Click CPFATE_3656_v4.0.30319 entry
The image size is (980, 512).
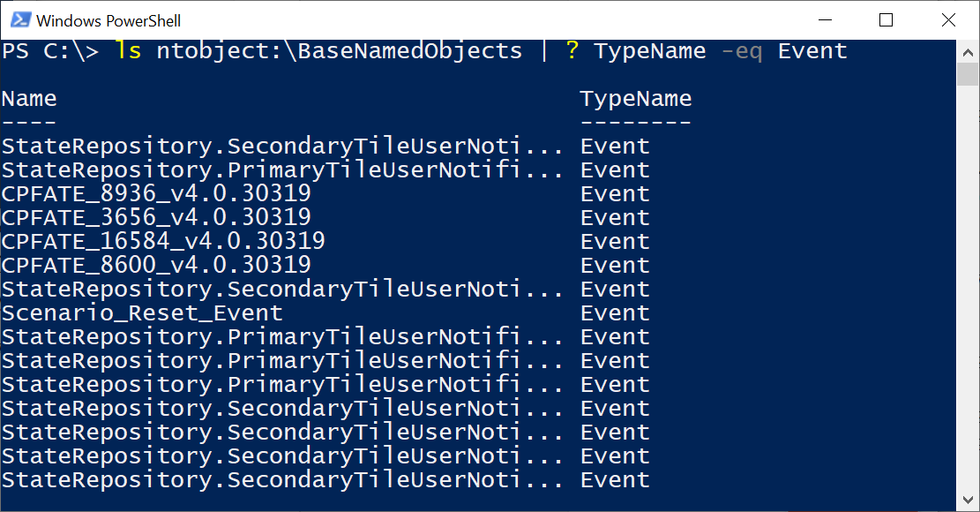[x=155, y=217]
